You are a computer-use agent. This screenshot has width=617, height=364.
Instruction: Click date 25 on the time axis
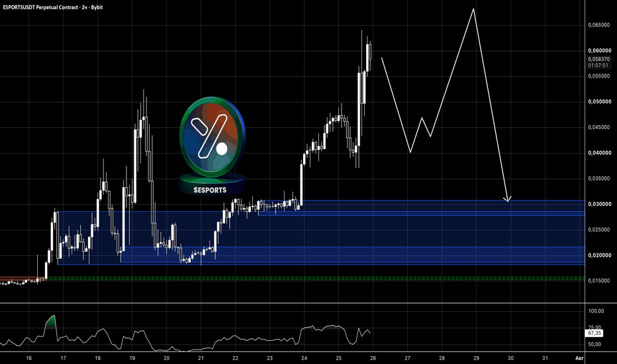click(338, 358)
